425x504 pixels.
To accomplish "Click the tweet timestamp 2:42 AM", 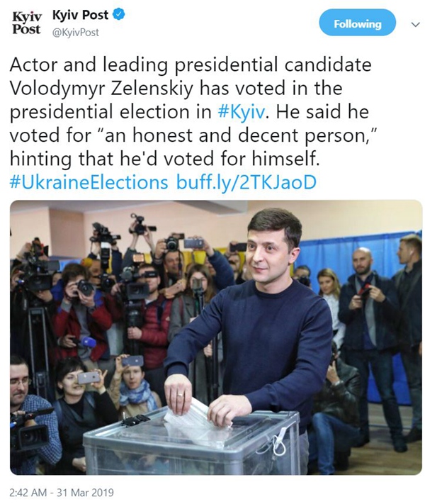I will 30,491.
